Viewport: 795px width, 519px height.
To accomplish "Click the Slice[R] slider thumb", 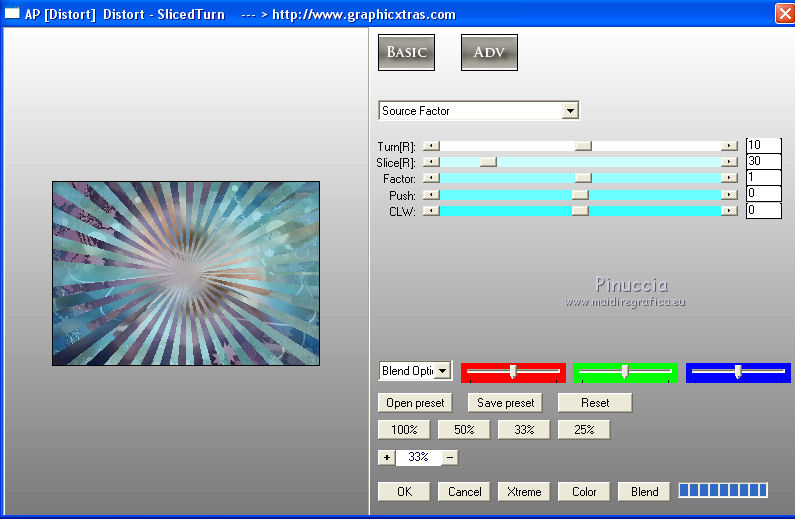I will click(488, 162).
